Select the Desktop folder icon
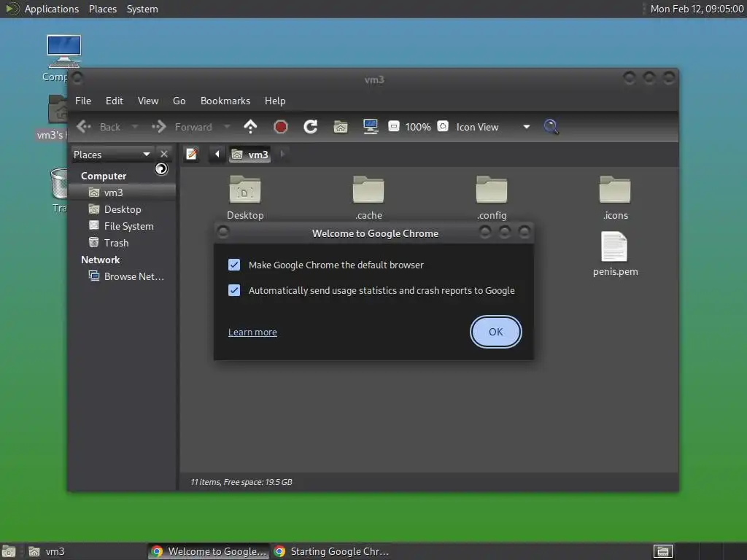The height and width of the screenshot is (560, 747). click(245, 198)
